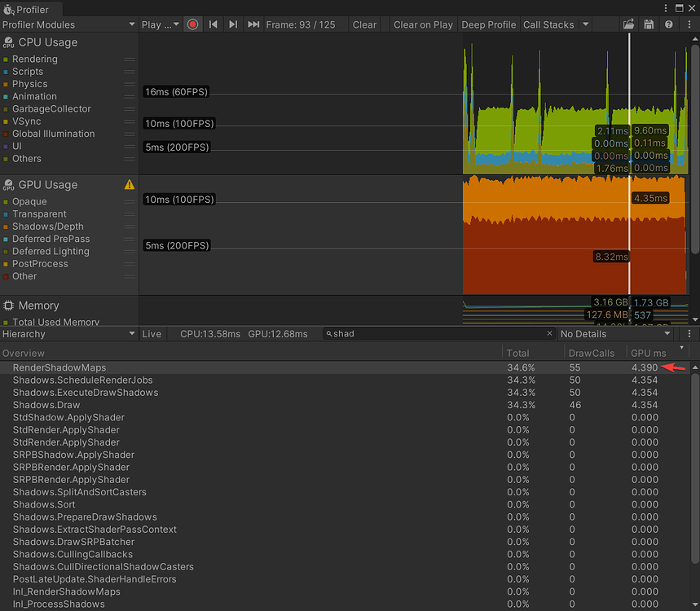This screenshot has height=611, width=700.
Task: Open the Hierarchy view dropdown
Action: (x=68, y=334)
